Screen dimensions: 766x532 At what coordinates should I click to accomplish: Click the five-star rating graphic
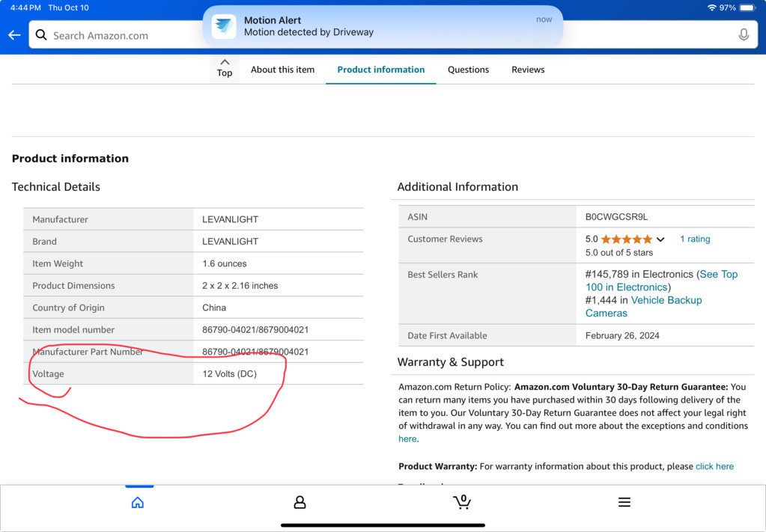[626, 239]
